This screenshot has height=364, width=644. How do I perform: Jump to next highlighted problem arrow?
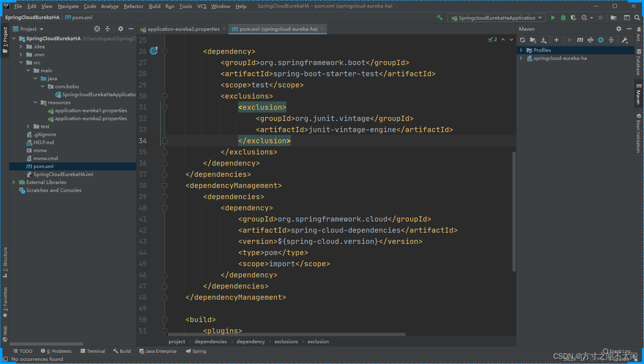[511, 40]
